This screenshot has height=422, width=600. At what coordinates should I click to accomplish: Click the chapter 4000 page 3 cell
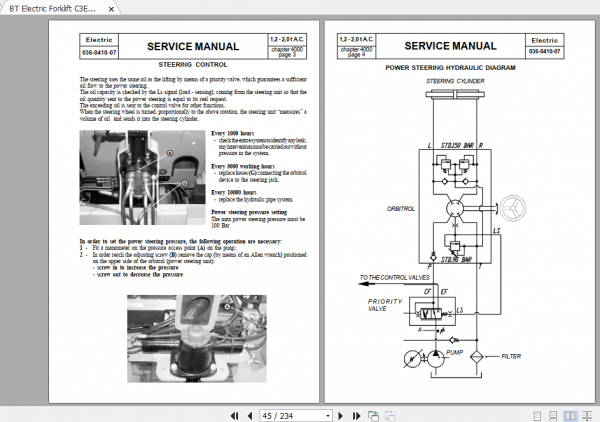point(287,52)
